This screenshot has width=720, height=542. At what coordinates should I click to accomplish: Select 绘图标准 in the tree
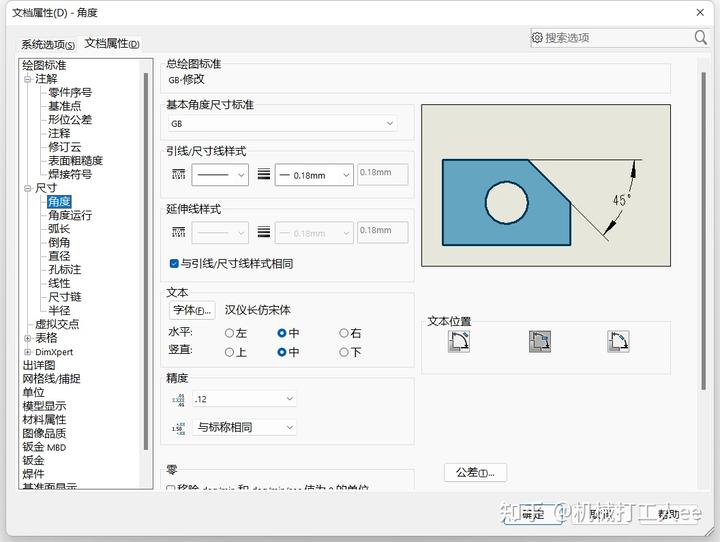pos(44,65)
